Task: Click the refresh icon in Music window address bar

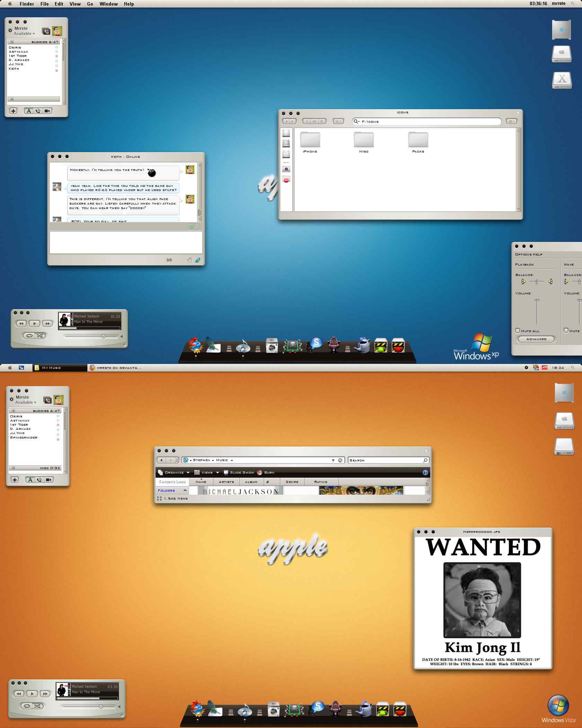Action: click(341, 460)
